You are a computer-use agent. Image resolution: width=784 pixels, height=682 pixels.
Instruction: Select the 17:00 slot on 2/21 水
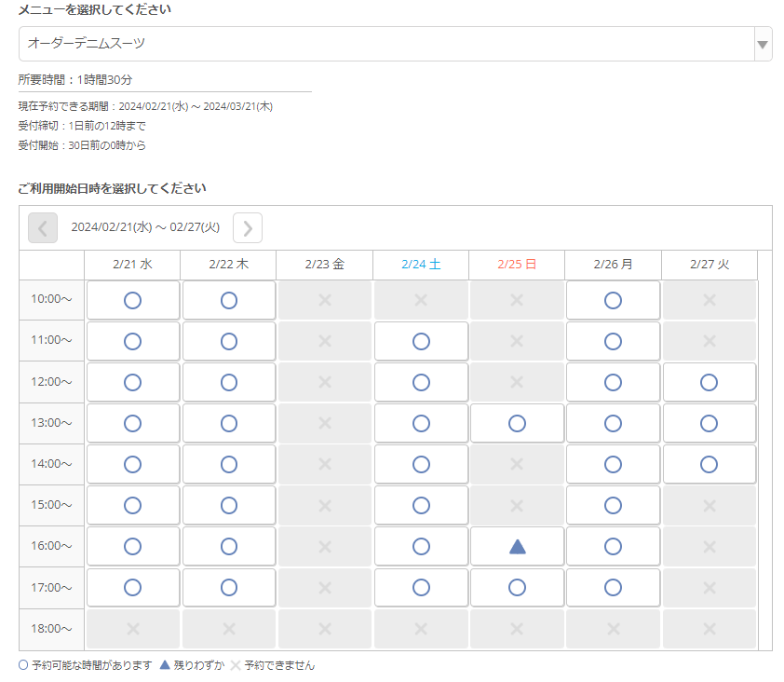[x=132, y=587]
